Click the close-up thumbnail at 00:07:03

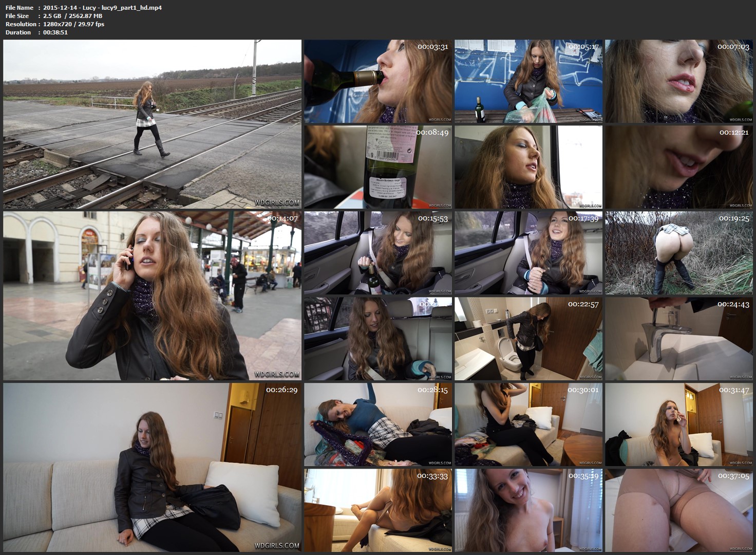(678, 81)
